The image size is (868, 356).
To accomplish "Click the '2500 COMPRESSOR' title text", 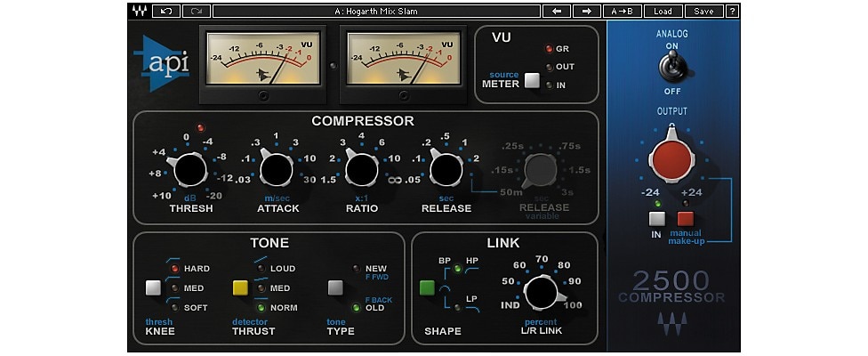I will (x=671, y=287).
